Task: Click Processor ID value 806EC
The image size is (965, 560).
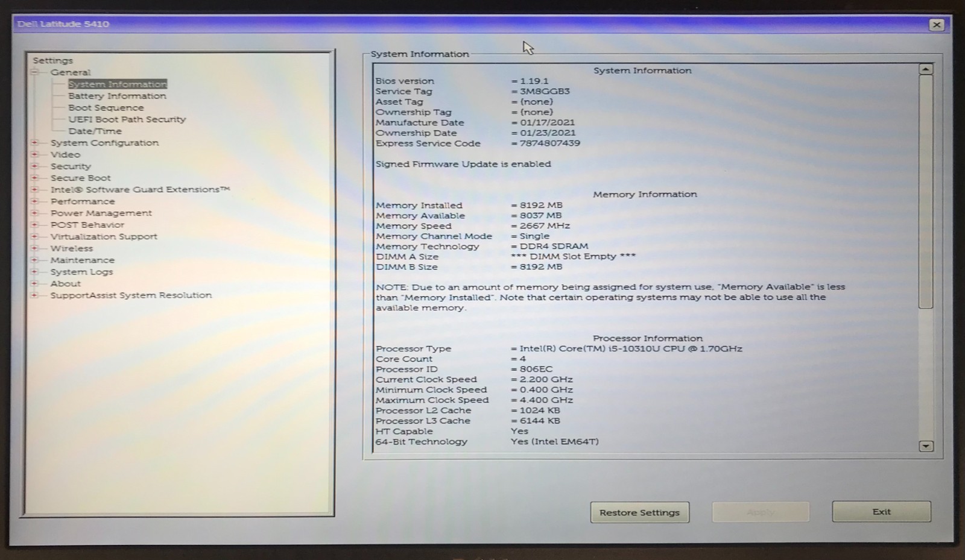Action: point(536,369)
